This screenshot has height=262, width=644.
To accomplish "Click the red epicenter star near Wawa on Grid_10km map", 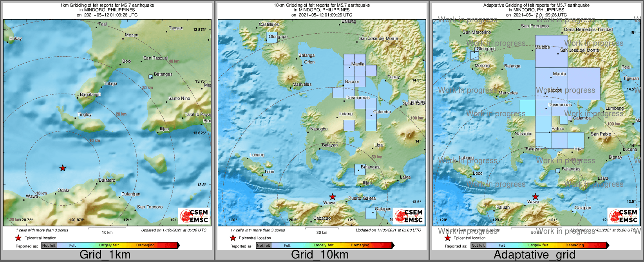I will tap(332, 197).
